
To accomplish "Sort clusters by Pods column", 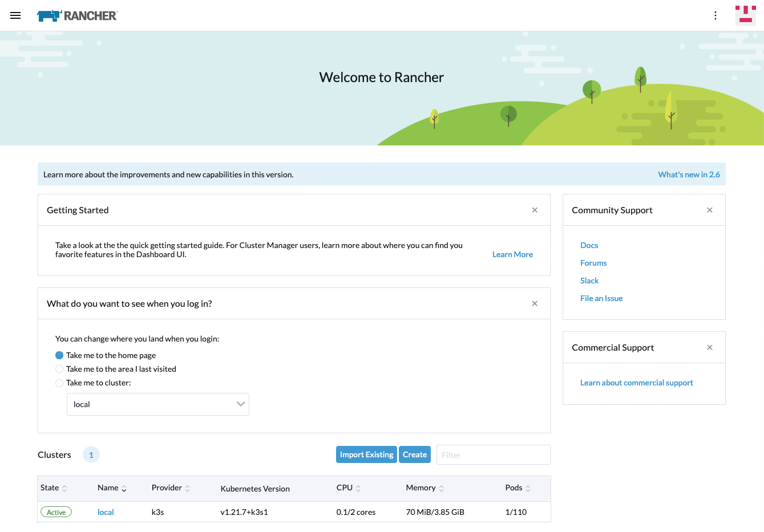I will click(518, 488).
